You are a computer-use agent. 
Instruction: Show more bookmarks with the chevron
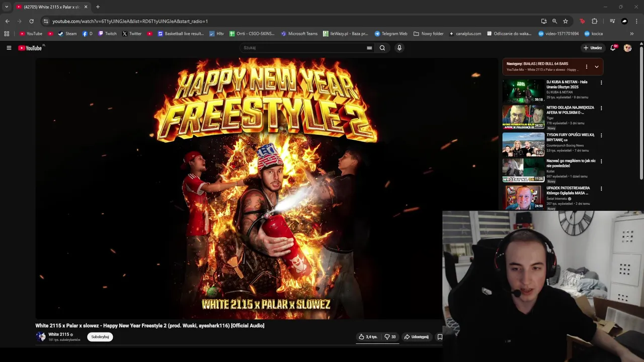(x=632, y=34)
